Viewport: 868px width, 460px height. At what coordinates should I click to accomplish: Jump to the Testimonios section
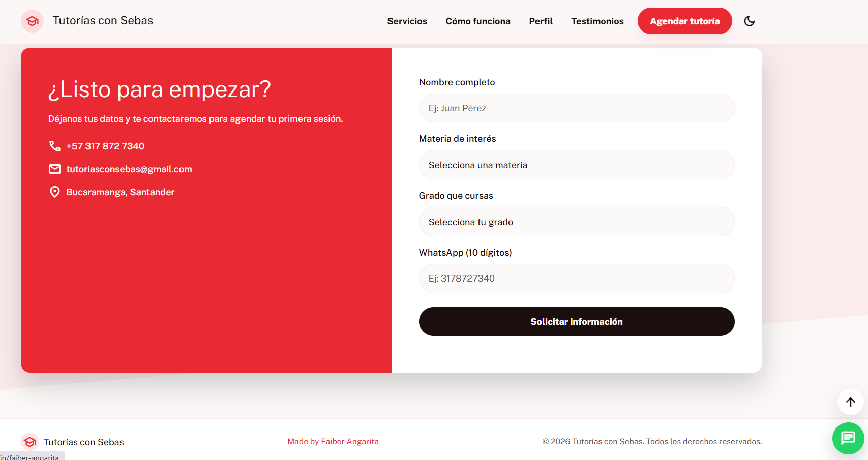click(597, 21)
